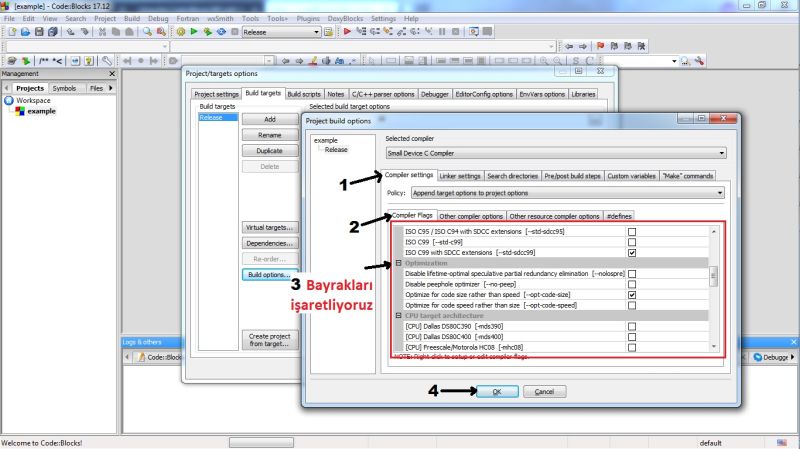Cancel the Project build options dialog
Screen dimensions: 800x449
pos(544,391)
